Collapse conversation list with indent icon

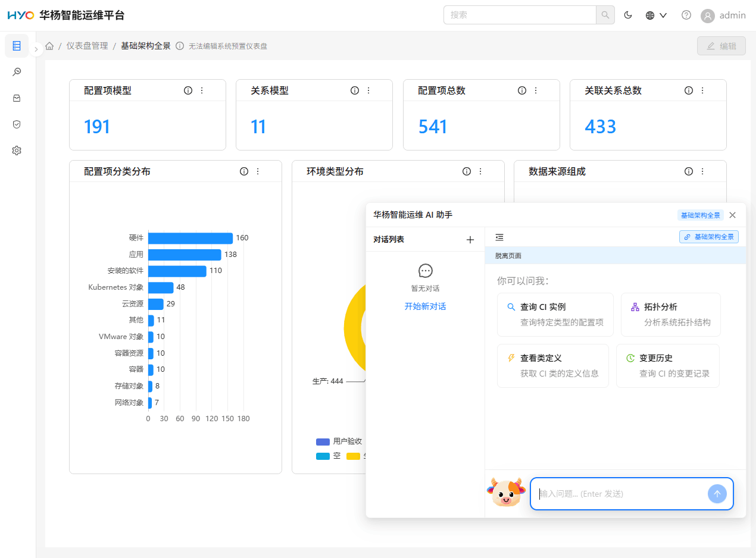tap(499, 237)
